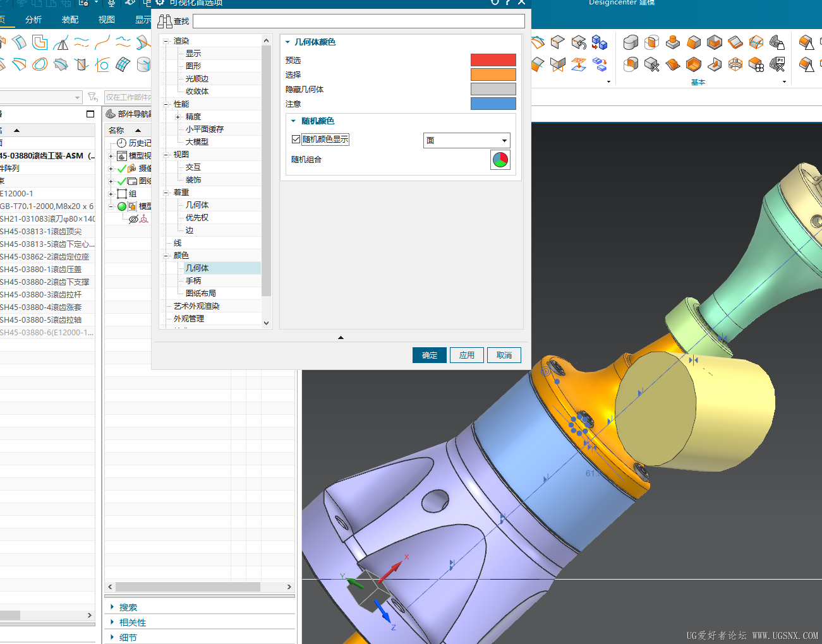Click the Unite bodies icon in ribbon

pos(631,43)
